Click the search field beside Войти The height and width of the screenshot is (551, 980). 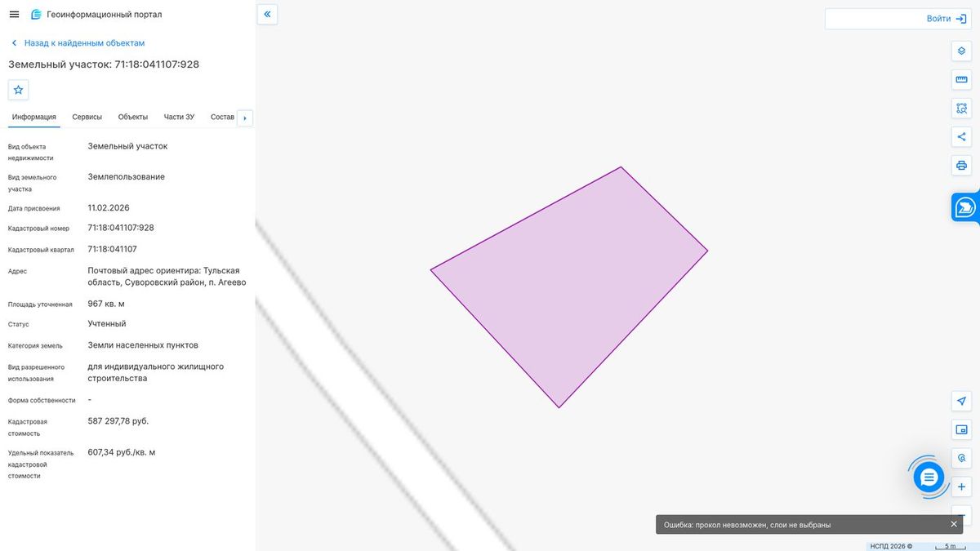coord(874,19)
